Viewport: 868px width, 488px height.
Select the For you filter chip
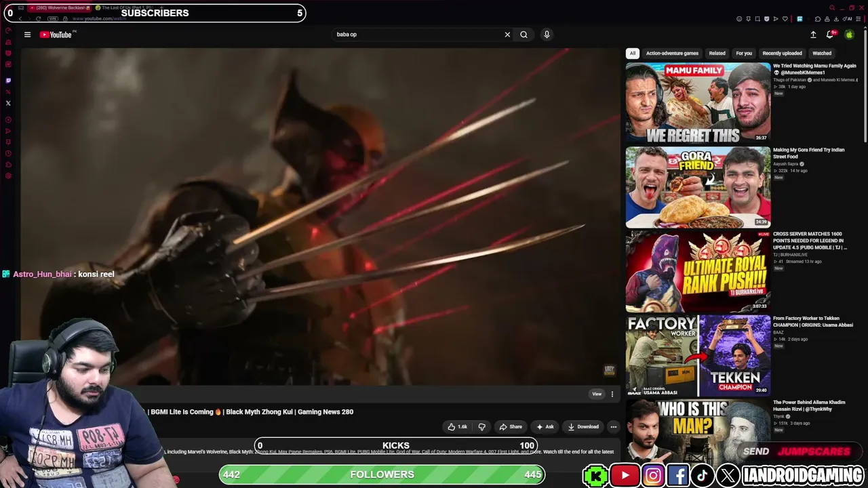(x=744, y=54)
